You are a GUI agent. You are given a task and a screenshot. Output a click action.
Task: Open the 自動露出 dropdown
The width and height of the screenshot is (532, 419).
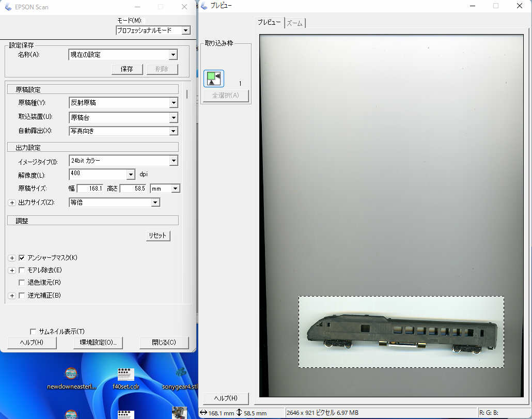(174, 131)
